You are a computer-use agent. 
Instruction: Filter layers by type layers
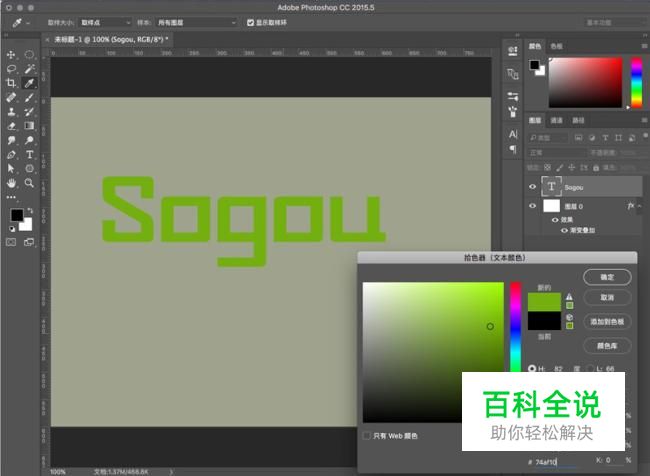pyautogui.click(x=605, y=138)
